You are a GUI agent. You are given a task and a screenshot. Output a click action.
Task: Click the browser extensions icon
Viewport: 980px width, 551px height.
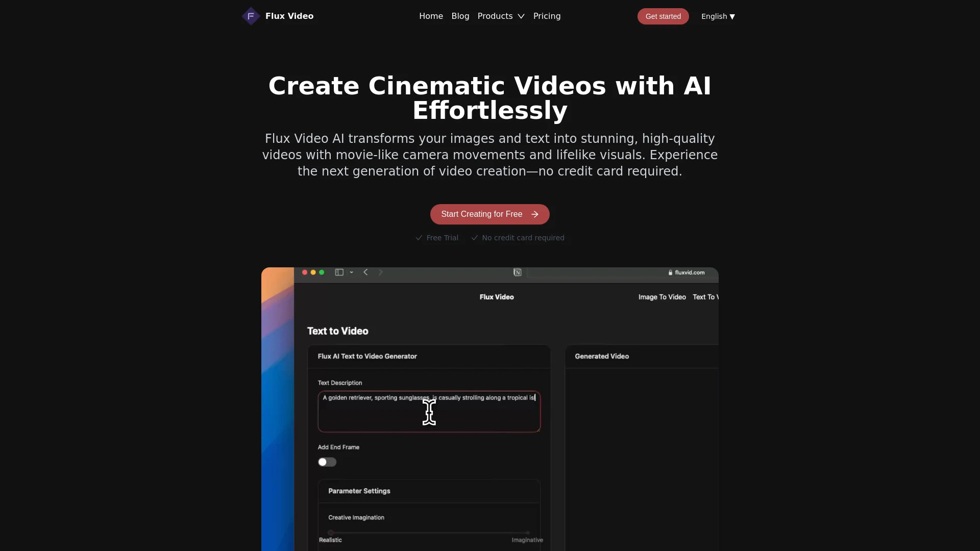click(x=518, y=272)
